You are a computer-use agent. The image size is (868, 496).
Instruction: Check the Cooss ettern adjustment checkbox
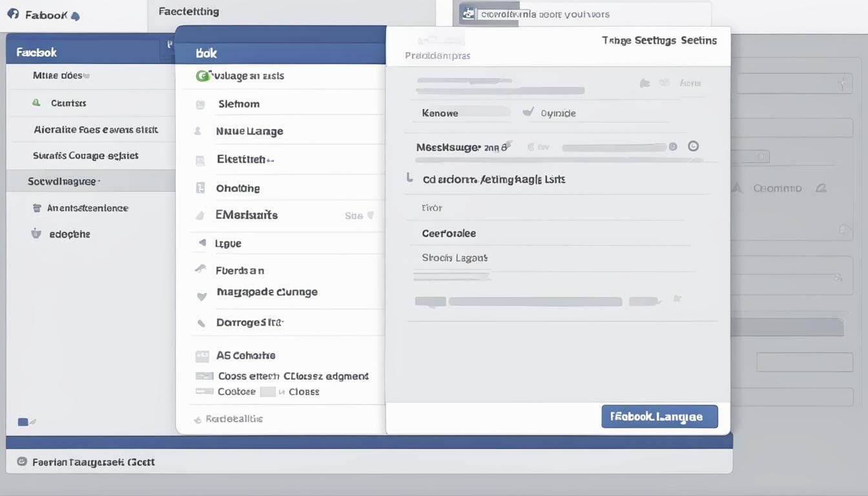tap(204, 375)
